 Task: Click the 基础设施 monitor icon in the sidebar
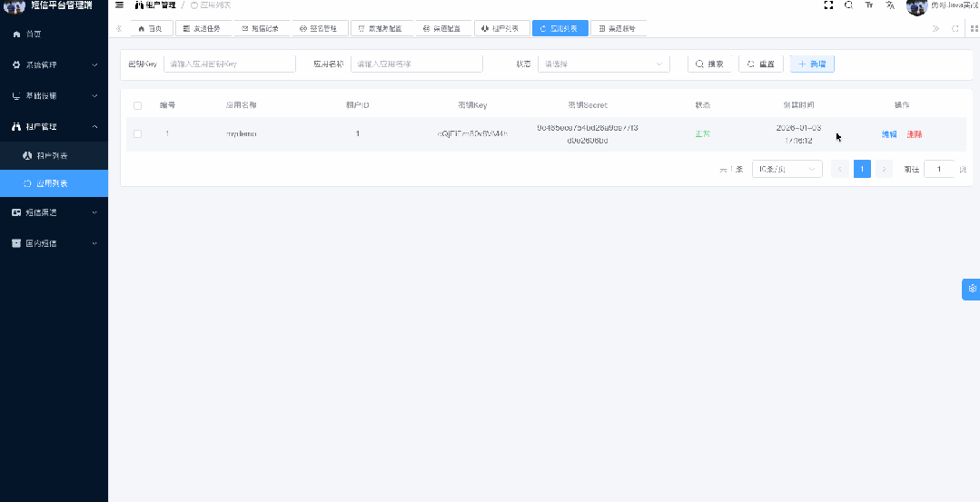[17, 95]
